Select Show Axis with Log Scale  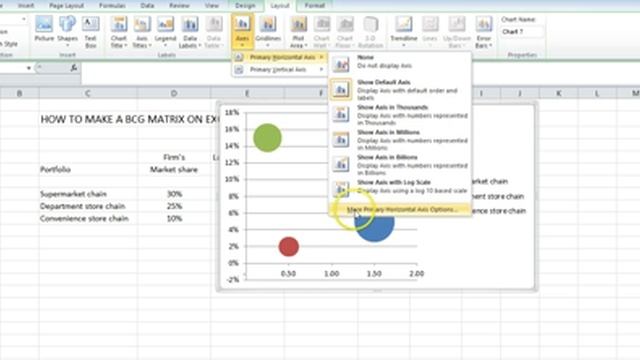[x=400, y=188]
